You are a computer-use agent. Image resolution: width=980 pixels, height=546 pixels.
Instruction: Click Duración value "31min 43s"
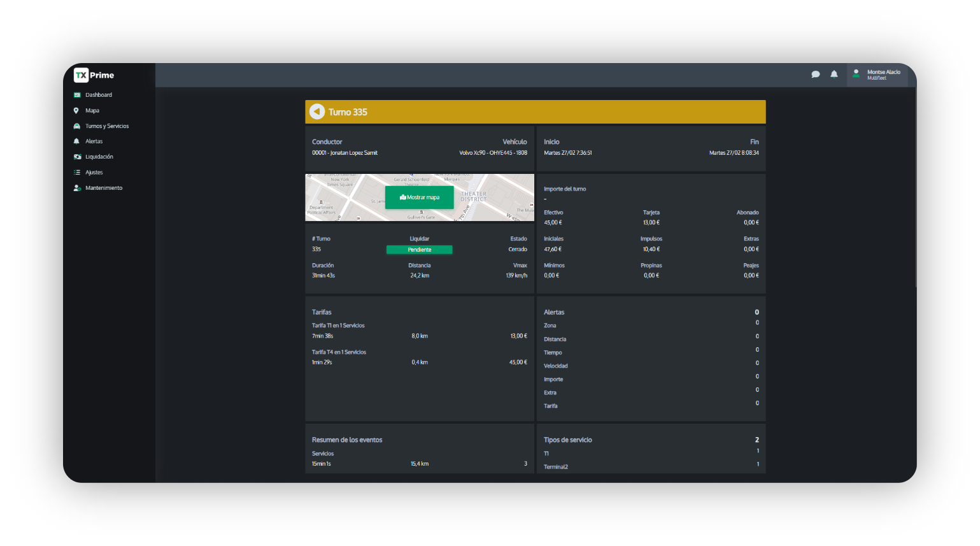tap(323, 276)
